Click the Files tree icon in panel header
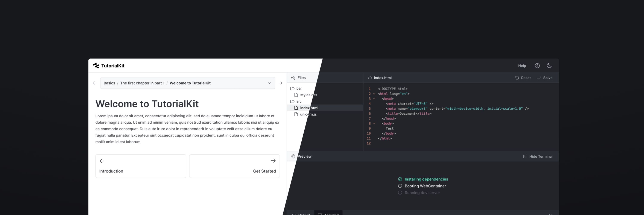The height and width of the screenshot is (215, 644). tap(293, 78)
